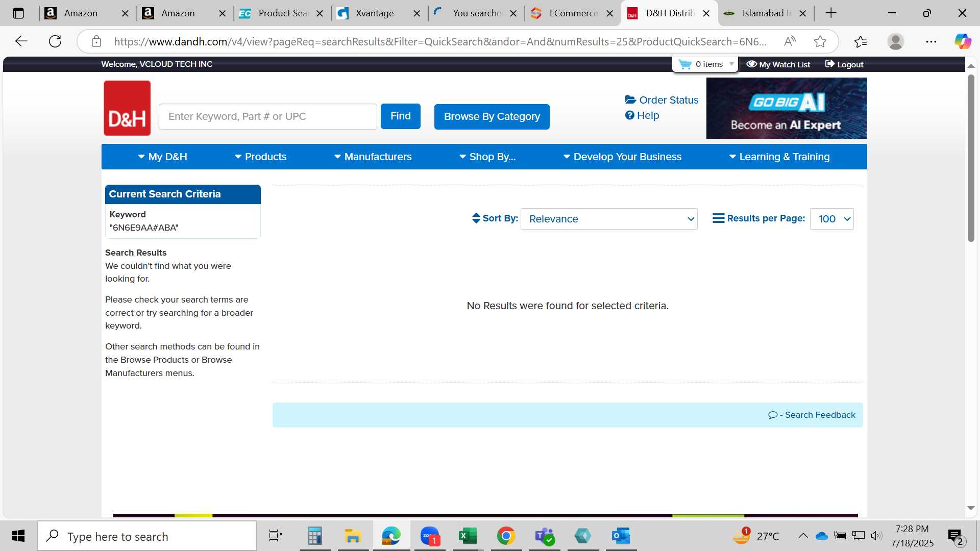Click Browse By Category button
This screenshot has height=551, width=980.
492,117
